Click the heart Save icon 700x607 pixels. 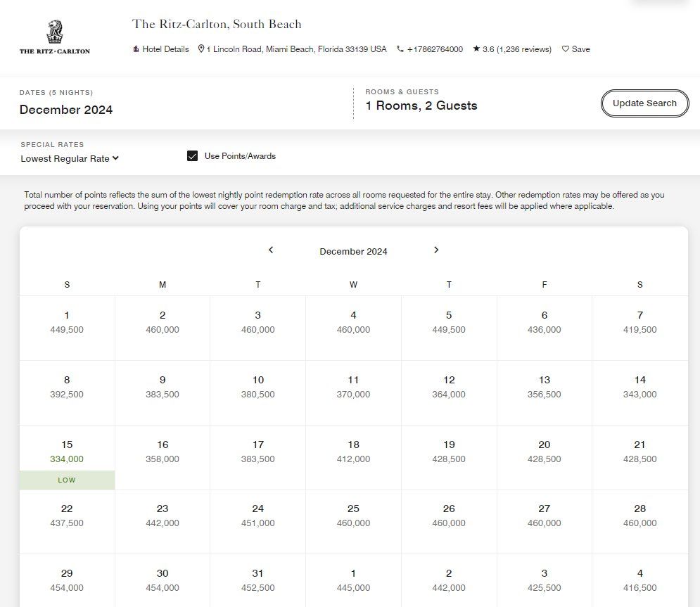[565, 49]
